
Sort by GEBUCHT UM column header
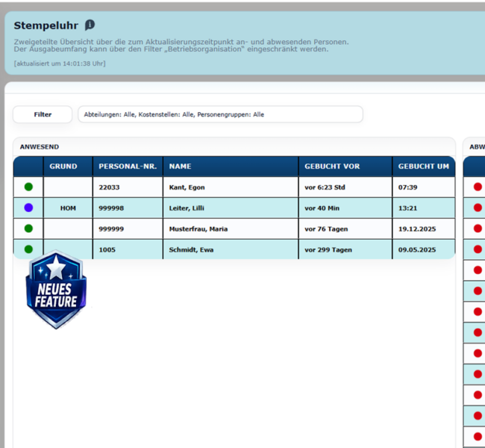424,167
